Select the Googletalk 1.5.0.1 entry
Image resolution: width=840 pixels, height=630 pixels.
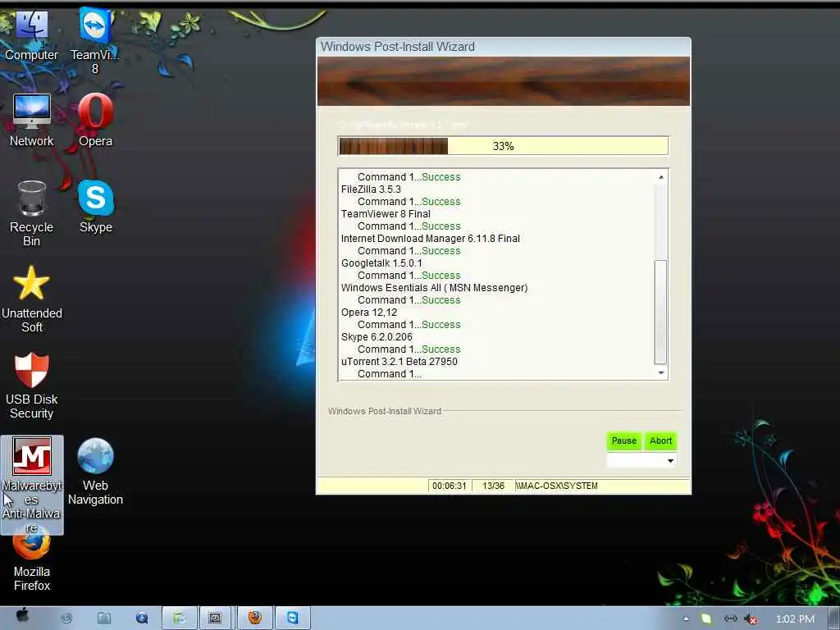click(381, 263)
